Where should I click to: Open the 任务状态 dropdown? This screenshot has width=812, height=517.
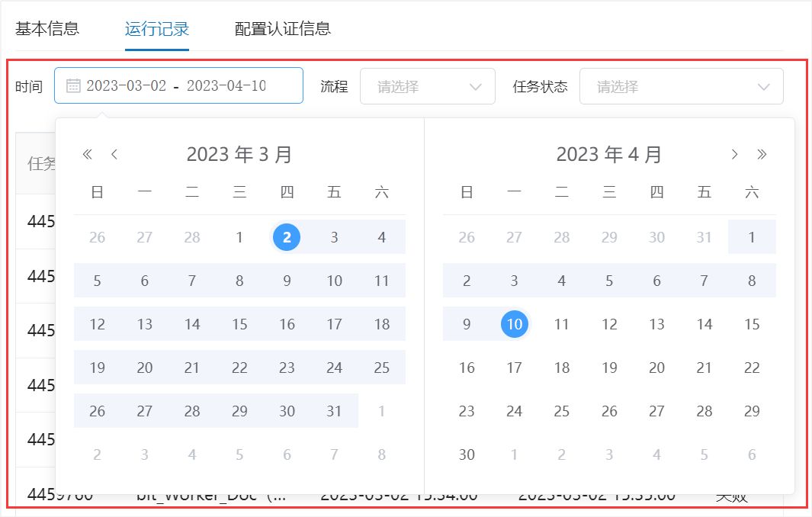point(681,86)
